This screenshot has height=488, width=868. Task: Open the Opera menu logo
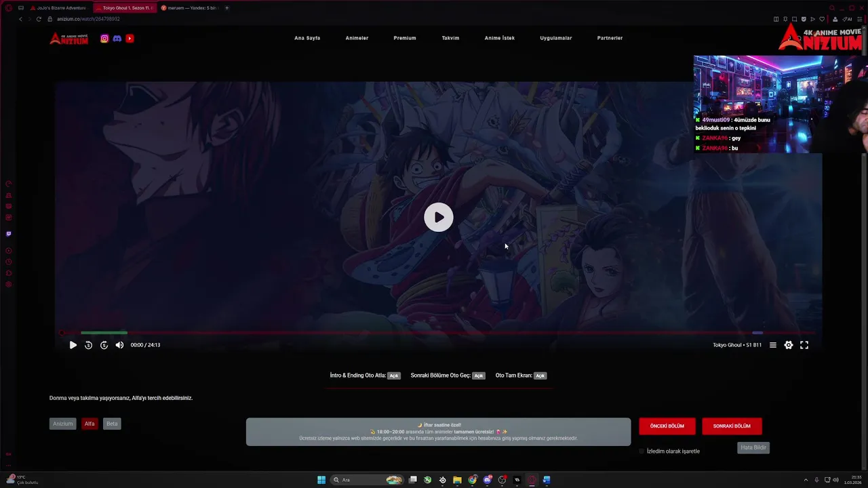(8, 7)
